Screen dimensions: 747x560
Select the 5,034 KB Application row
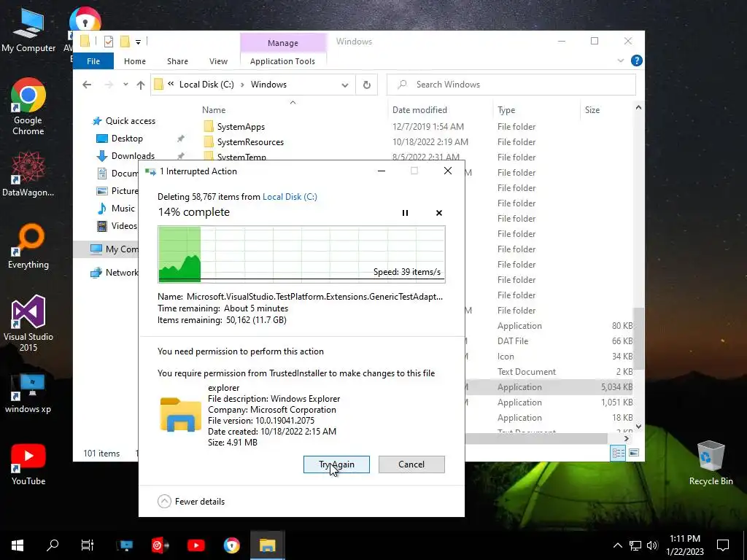(549, 387)
